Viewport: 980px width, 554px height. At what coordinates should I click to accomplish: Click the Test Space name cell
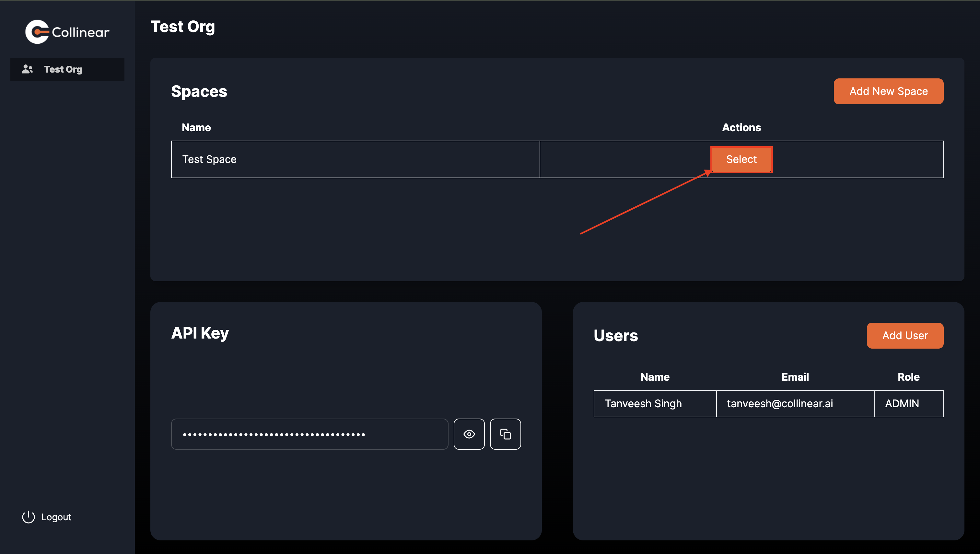point(356,159)
